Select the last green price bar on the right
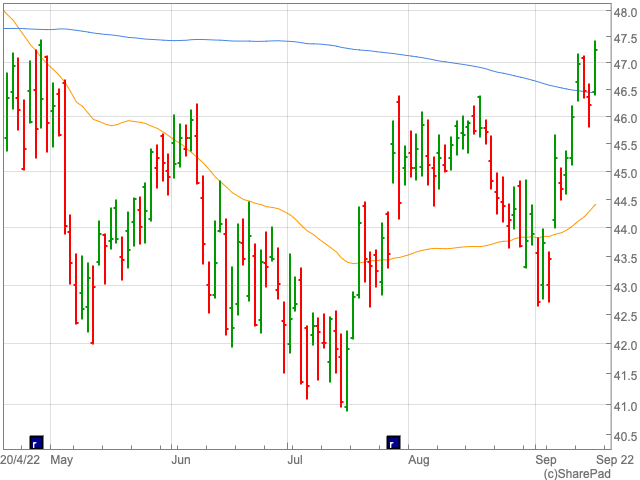The height and width of the screenshot is (480, 640). [595, 68]
